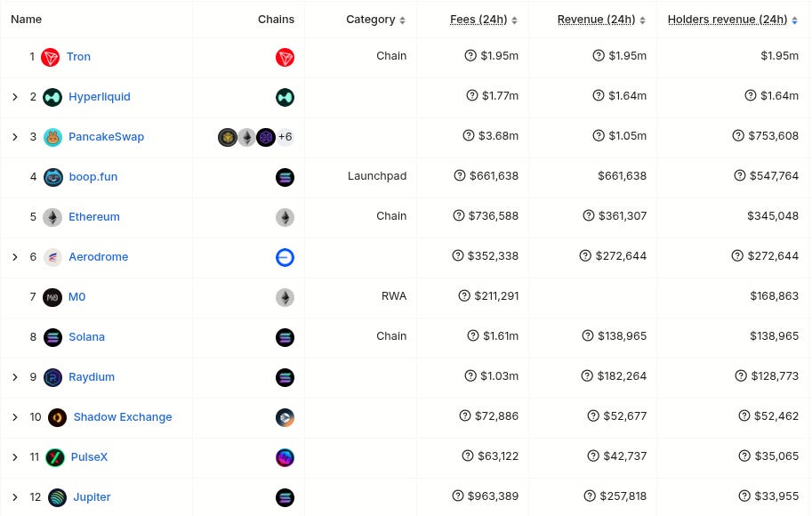Open the Aerodrome protocol link
The width and height of the screenshot is (812, 516).
99,256
